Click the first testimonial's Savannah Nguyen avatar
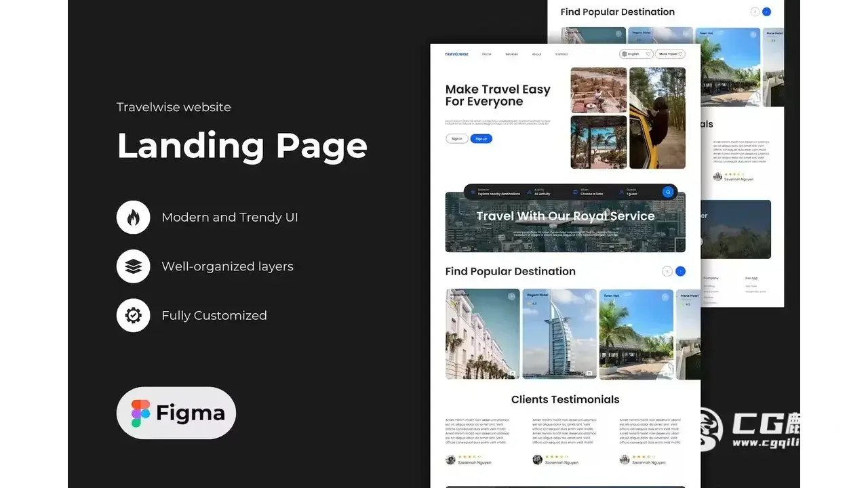The image size is (868, 488). [x=450, y=460]
